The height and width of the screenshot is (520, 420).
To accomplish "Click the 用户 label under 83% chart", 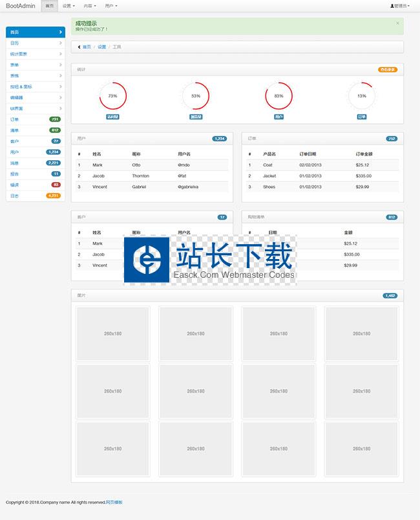I will coord(278,117).
